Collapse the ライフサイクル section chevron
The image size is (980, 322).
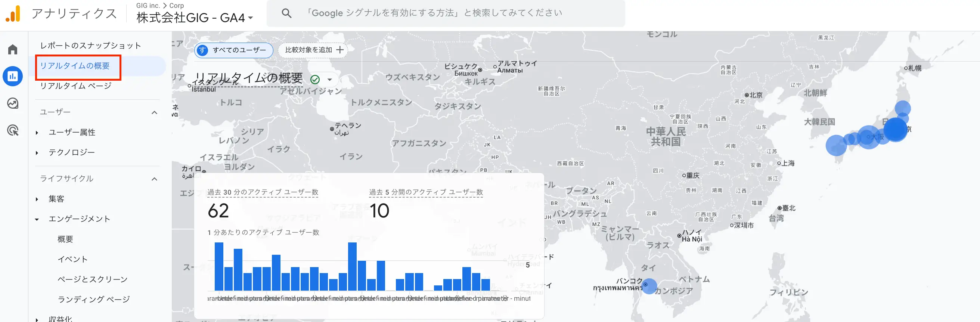click(x=154, y=179)
